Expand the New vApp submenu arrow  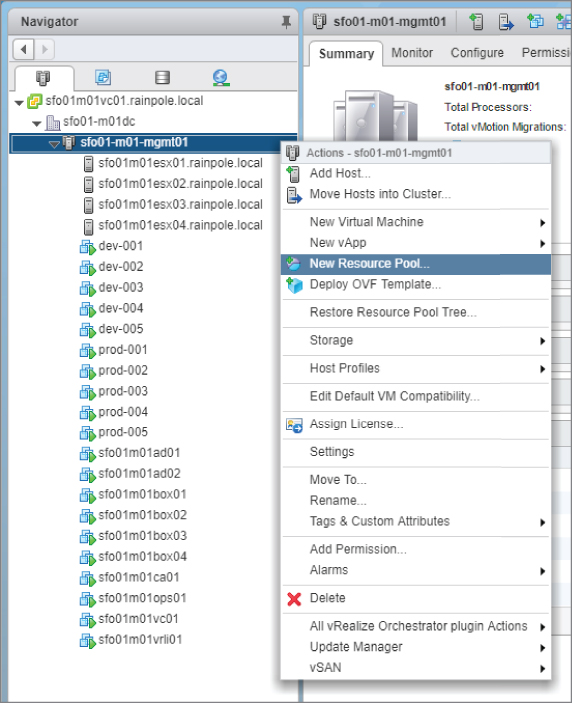[542, 243]
